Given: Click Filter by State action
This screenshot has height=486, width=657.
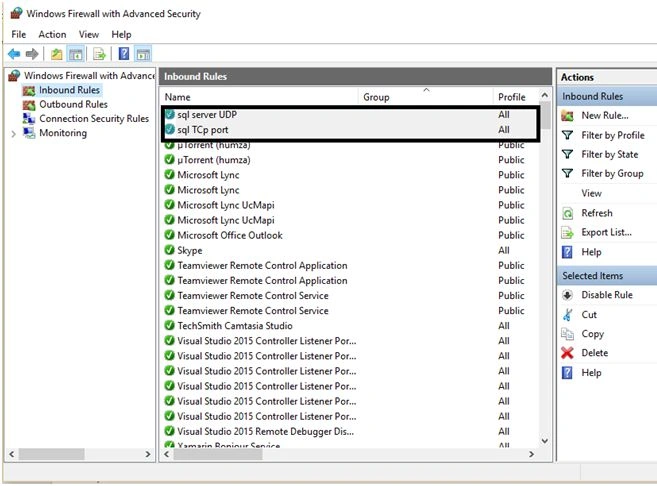Looking at the screenshot, I should 610,155.
